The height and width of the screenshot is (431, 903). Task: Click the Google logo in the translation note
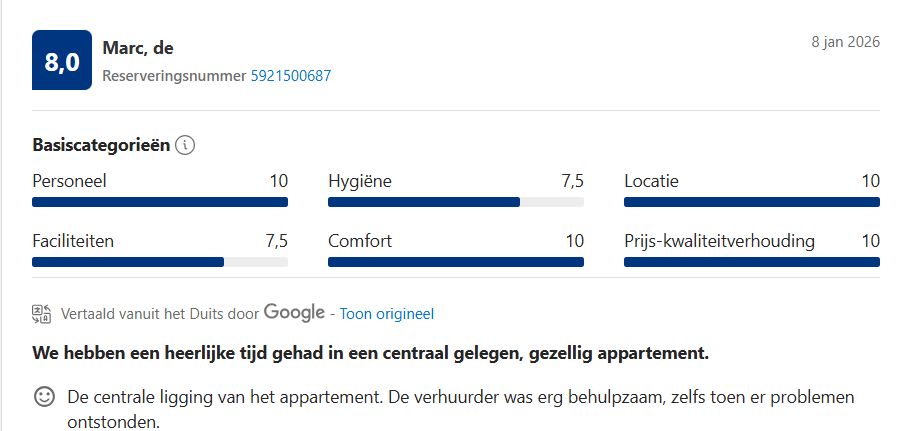294,312
